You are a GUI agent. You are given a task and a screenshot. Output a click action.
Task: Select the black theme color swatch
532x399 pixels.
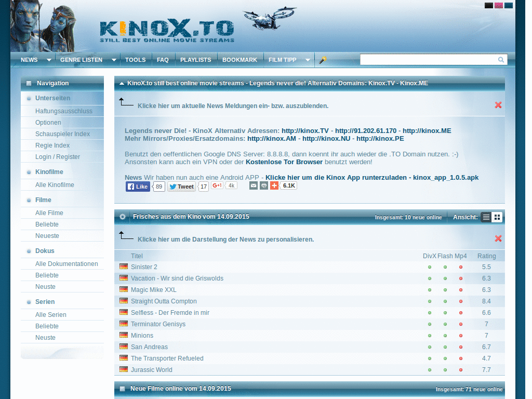488,5
